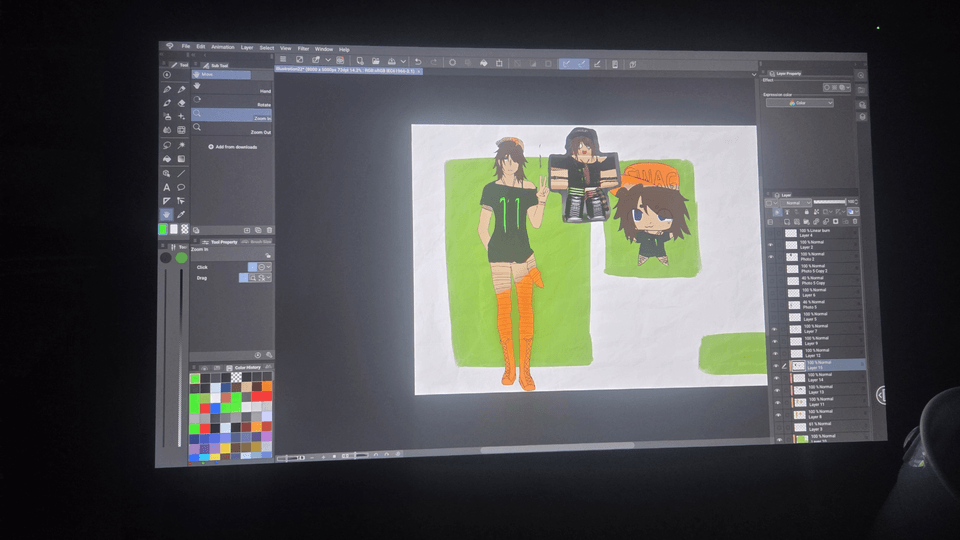Pick the red swatch in Color History
This screenshot has height=540, width=960.
(x=205, y=408)
